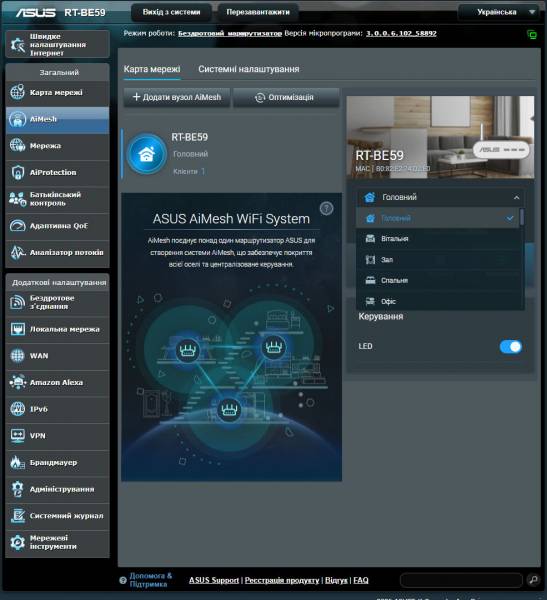Click Вихід з системи button
Image resolution: width=547 pixels, height=600 pixels.
click(171, 12)
